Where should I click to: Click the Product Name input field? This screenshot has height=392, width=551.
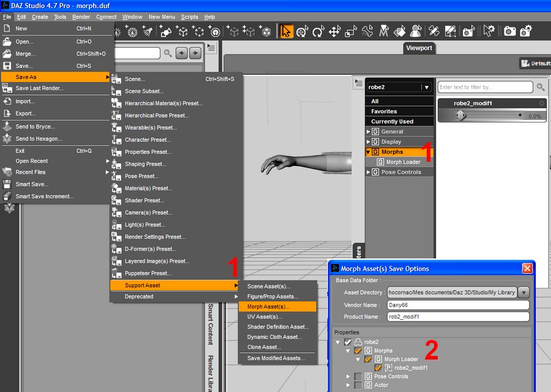coord(458,317)
